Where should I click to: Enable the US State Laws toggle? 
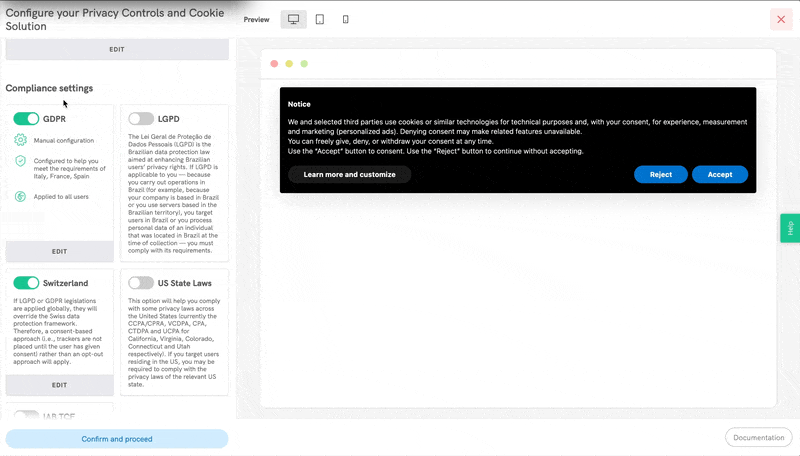click(141, 283)
